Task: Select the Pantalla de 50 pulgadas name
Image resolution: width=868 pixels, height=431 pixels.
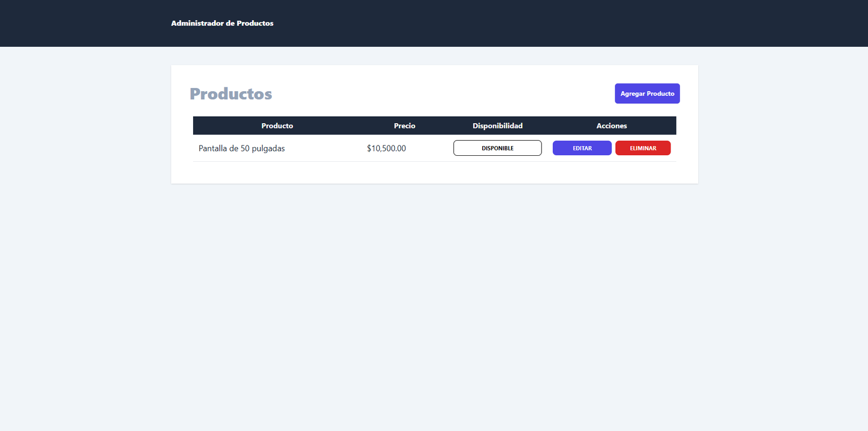Action: (241, 148)
